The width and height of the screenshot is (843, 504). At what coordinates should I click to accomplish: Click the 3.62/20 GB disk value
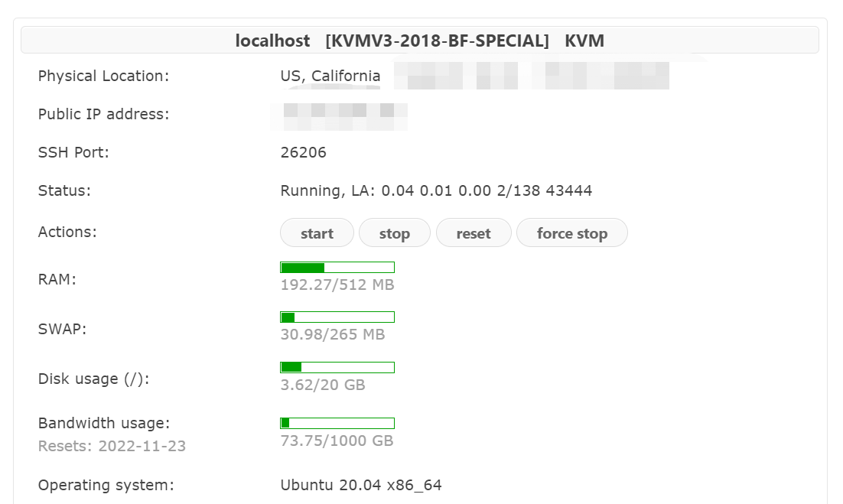click(x=323, y=385)
